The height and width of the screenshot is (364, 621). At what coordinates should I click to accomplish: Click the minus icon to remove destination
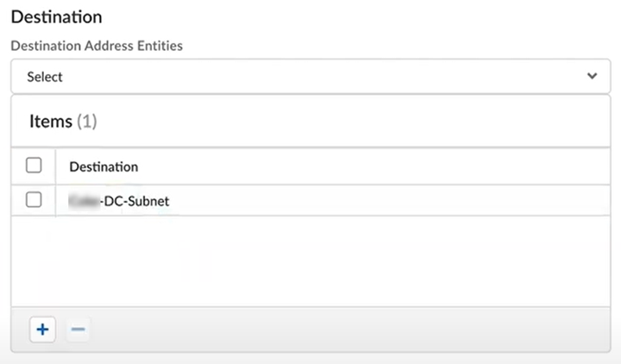[78, 329]
